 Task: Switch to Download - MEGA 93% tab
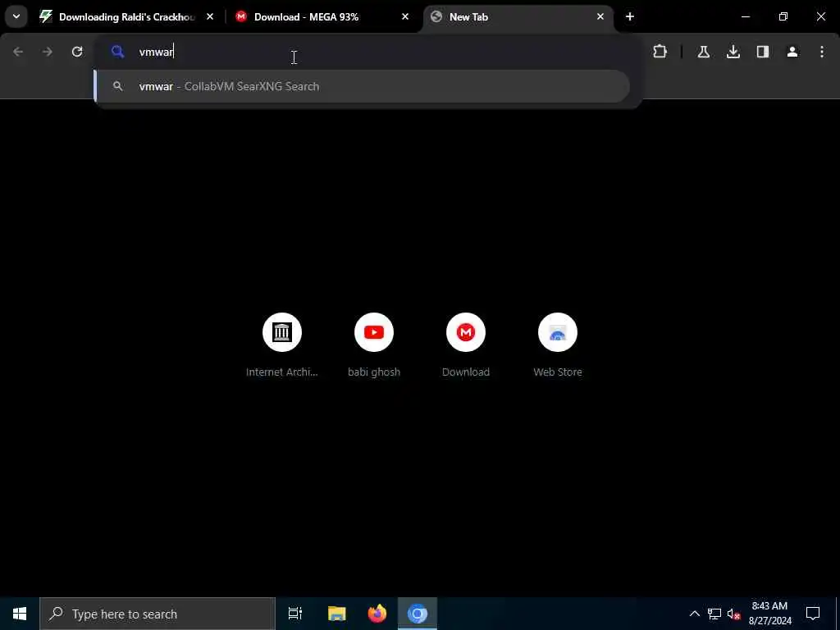point(320,17)
